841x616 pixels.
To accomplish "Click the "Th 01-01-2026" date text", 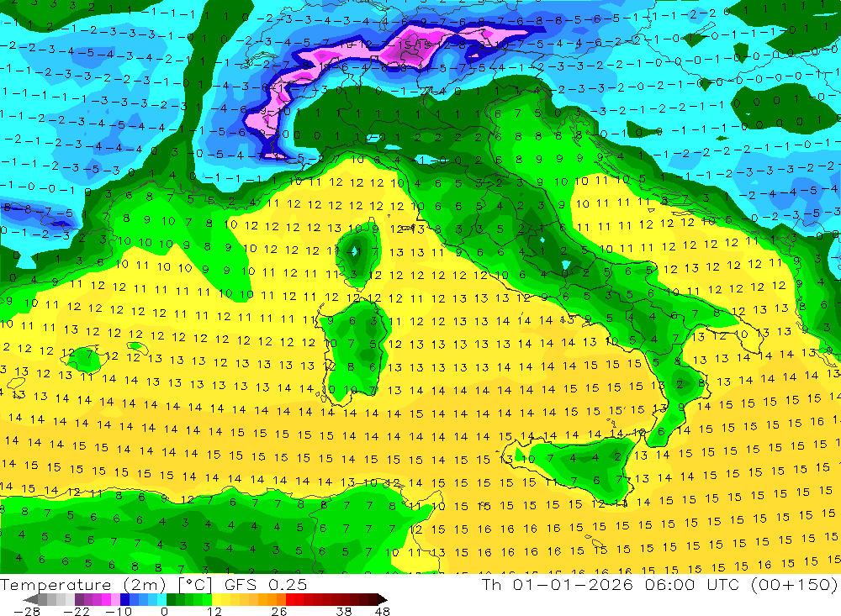I will [x=558, y=584].
